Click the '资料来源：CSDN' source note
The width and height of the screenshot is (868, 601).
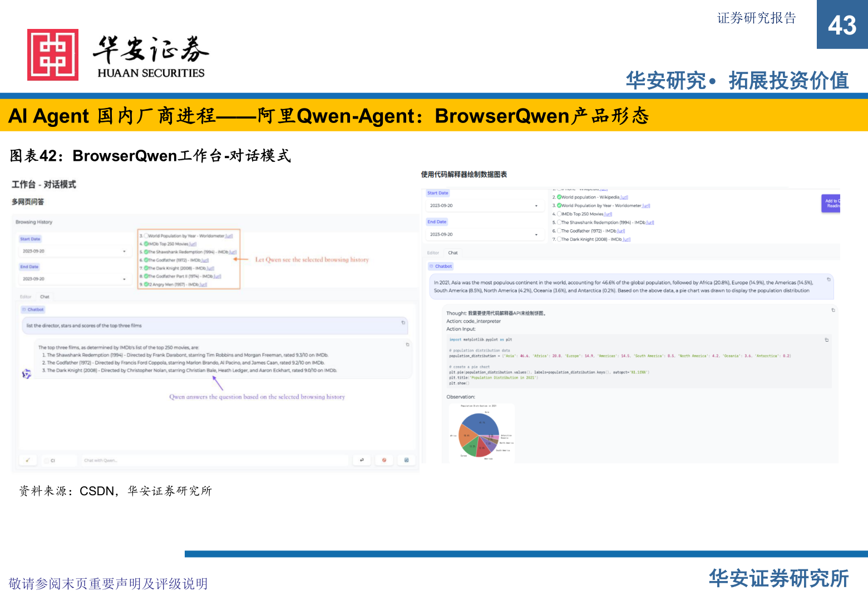(116, 491)
